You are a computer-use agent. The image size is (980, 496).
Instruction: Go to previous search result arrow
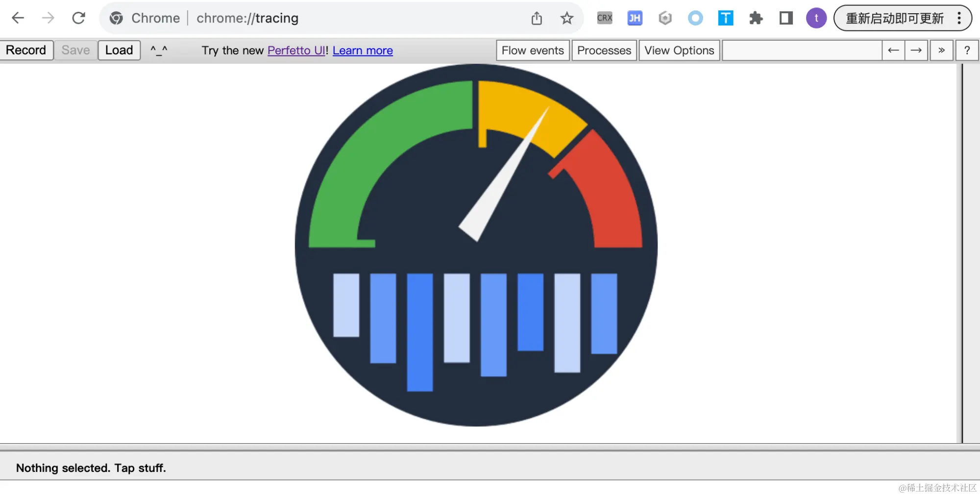pos(893,50)
